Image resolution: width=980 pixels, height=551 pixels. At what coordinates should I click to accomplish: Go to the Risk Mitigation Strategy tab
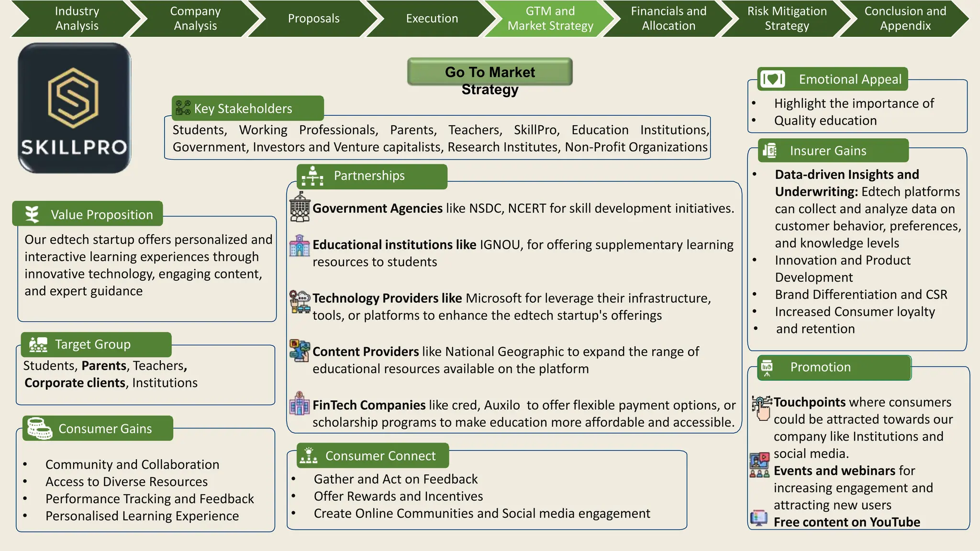(787, 19)
